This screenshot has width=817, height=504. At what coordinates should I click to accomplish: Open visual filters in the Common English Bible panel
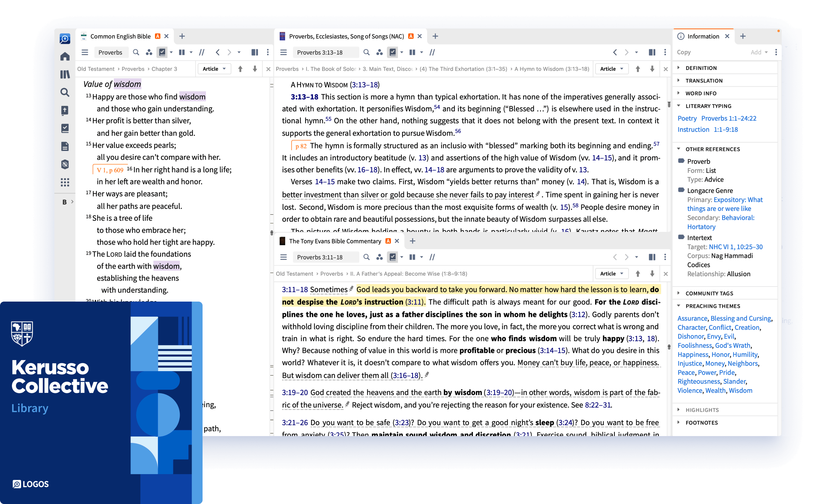[149, 52]
